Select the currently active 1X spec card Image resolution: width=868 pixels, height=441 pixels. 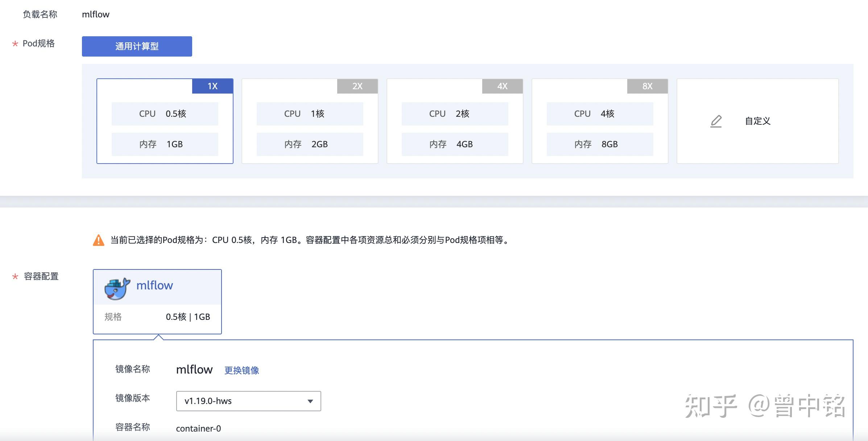tap(165, 121)
